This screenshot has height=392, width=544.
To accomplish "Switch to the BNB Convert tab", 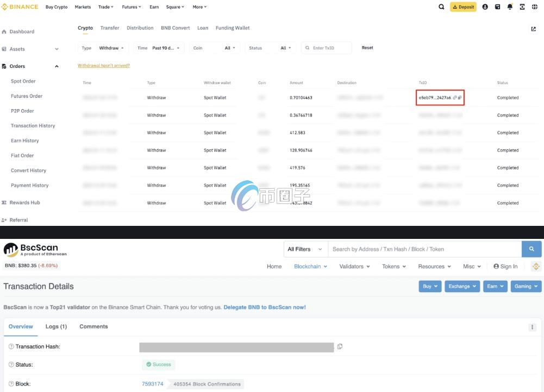I will coord(175,28).
